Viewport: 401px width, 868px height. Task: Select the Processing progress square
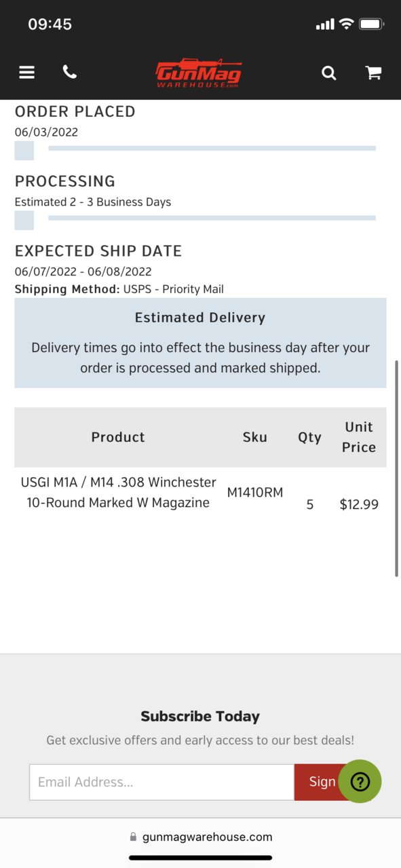point(24,221)
